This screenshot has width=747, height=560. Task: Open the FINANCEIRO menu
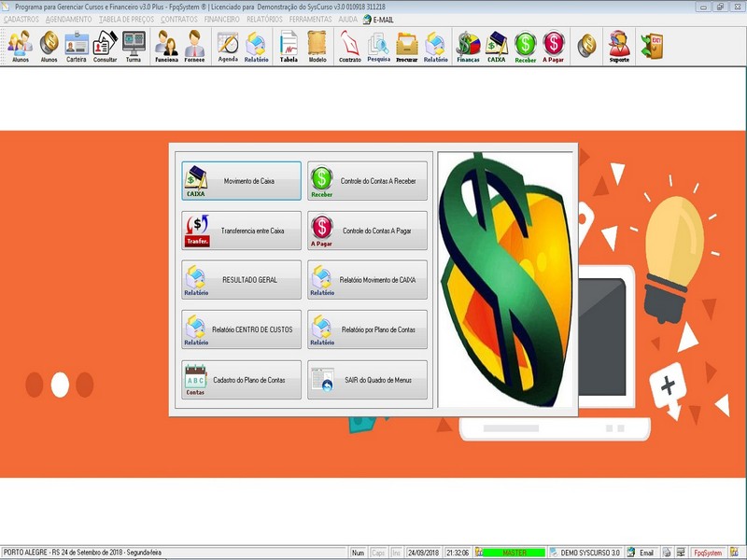[221, 20]
